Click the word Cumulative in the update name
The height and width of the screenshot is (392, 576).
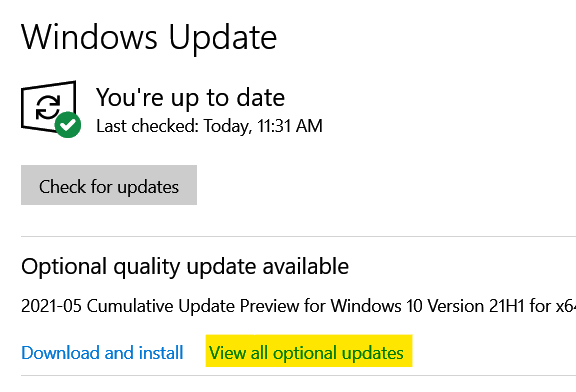[x=130, y=306]
